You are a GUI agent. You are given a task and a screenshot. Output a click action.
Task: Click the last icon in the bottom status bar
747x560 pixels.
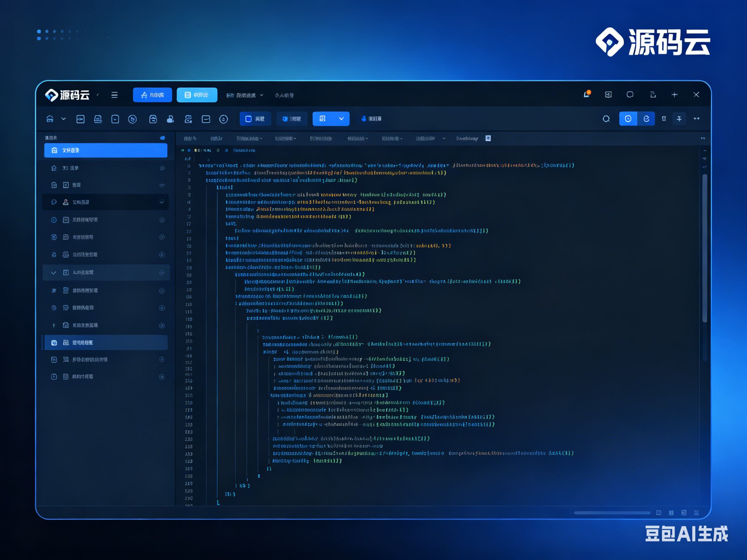[x=696, y=513]
